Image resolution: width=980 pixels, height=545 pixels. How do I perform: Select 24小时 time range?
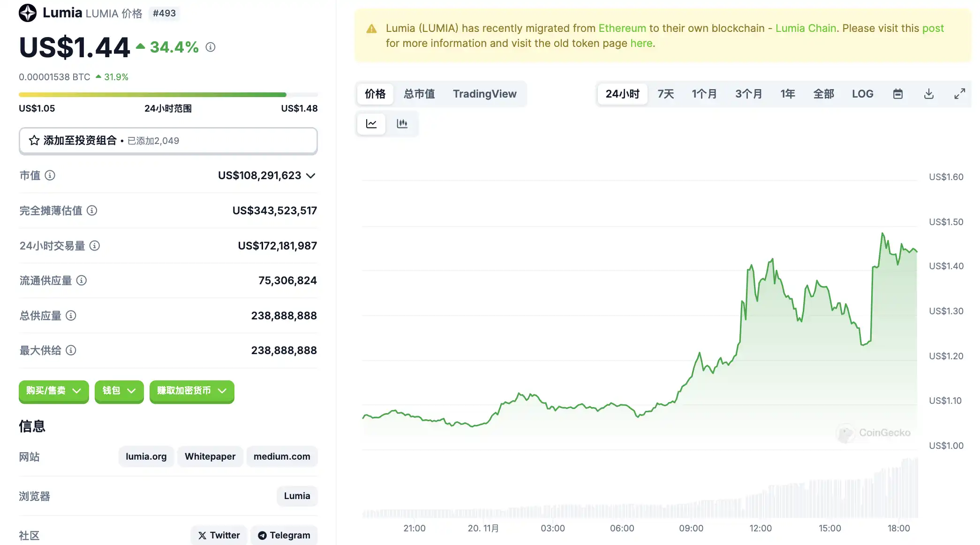[622, 94]
